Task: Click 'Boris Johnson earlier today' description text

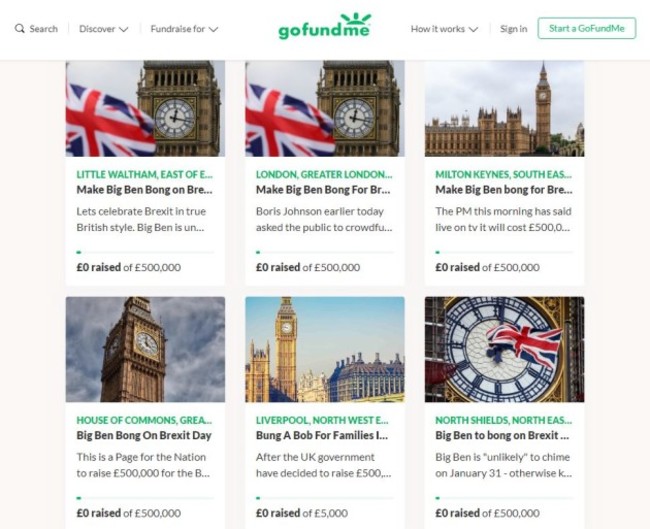Action: tap(320, 211)
